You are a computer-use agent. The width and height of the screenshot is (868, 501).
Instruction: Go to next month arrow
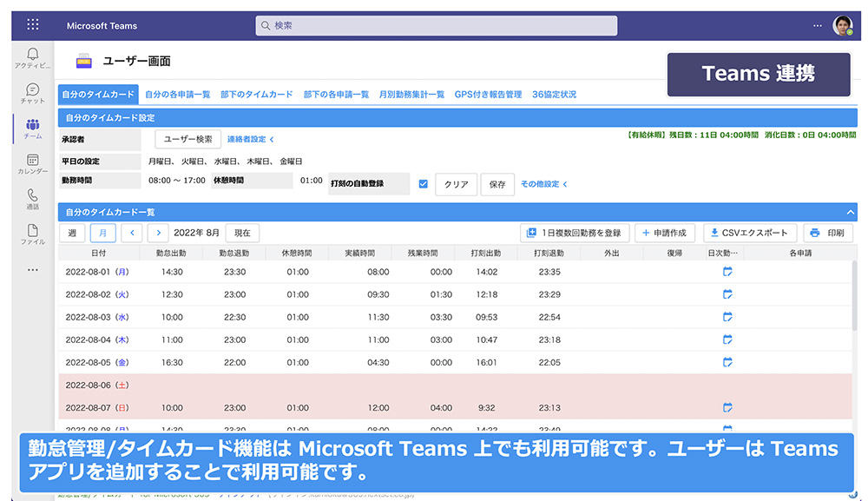158,233
